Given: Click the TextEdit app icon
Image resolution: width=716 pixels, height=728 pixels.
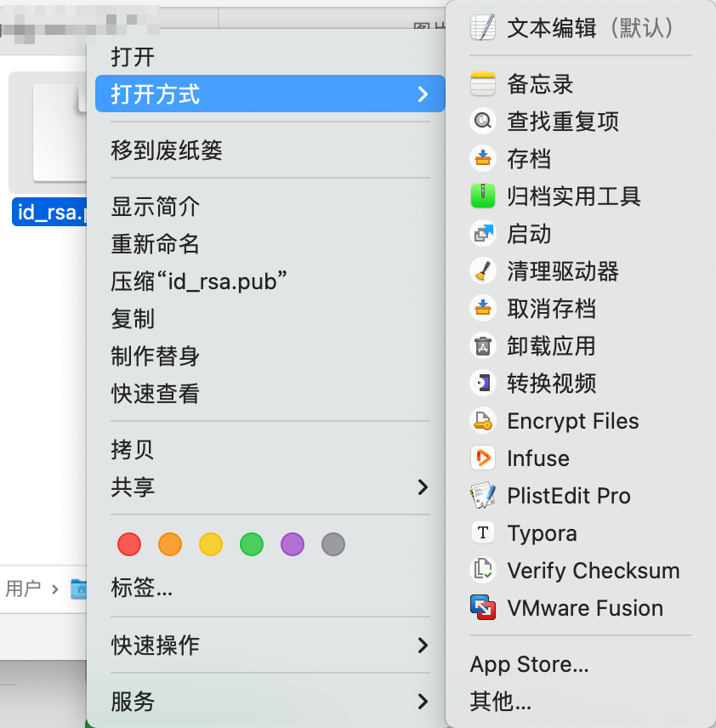Looking at the screenshot, I should point(483,28).
